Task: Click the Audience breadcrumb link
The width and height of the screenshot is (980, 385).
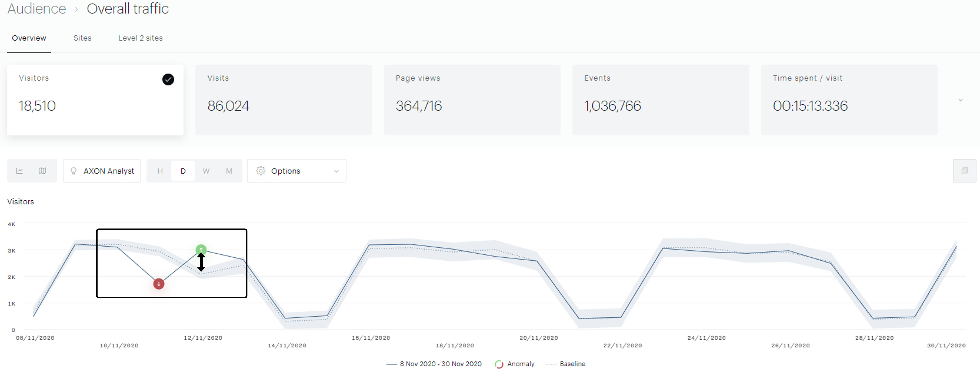Action: point(37,9)
